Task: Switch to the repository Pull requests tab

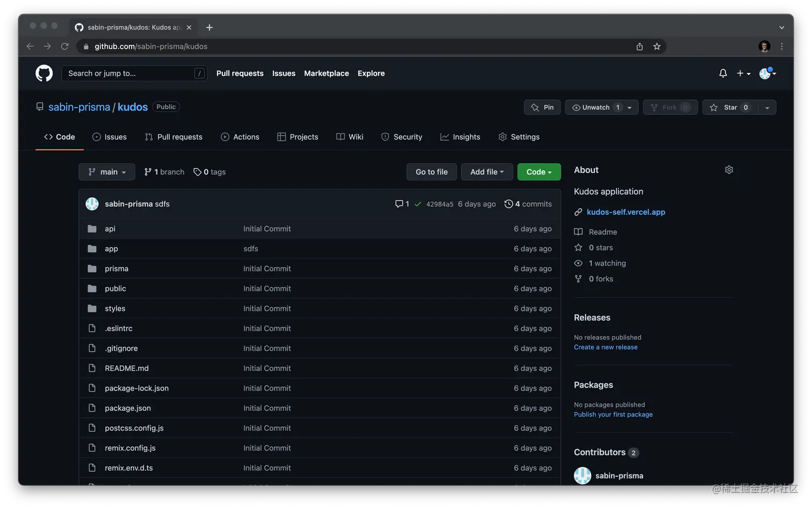Action: click(x=173, y=137)
